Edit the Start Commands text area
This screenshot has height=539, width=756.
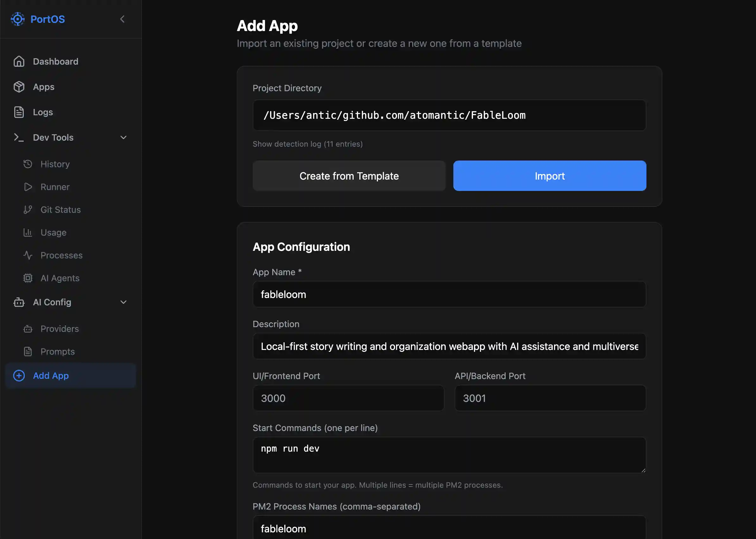click(449, 455)
